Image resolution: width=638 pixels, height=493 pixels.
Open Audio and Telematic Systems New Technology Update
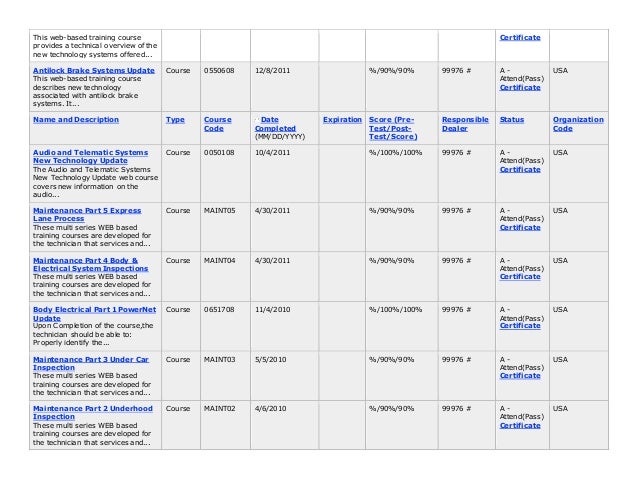(90, 157)
